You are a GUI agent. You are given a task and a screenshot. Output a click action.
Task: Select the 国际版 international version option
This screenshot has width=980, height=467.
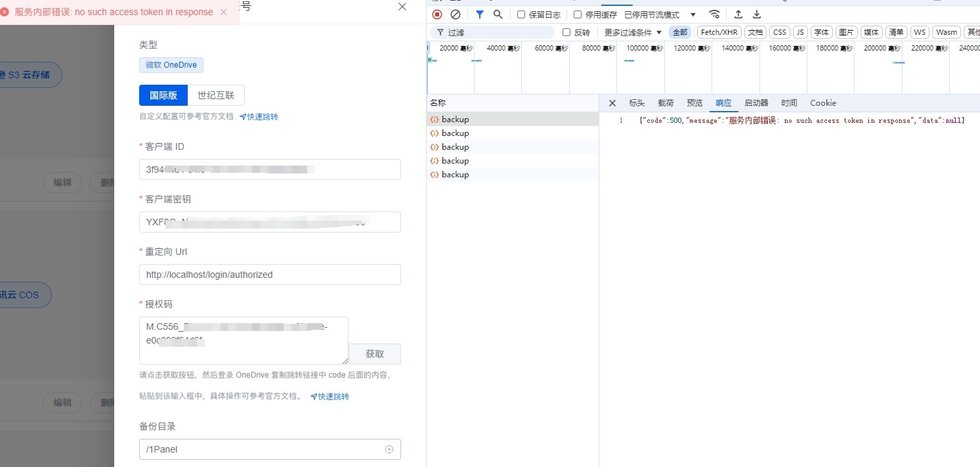(163, 95)
